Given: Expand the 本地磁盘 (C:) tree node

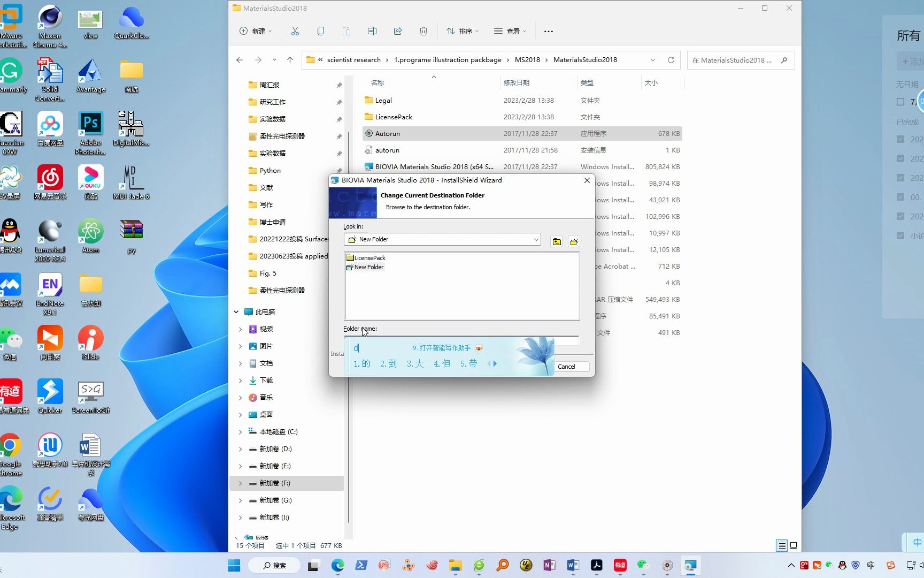Looking at the screenshot, I should 240,432.
